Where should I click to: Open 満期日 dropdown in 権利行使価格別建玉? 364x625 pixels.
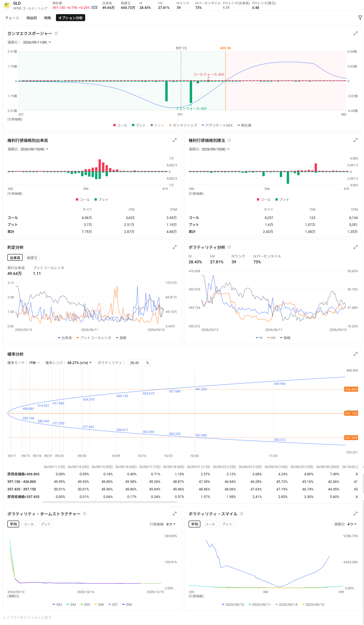(x=215, y=149)
